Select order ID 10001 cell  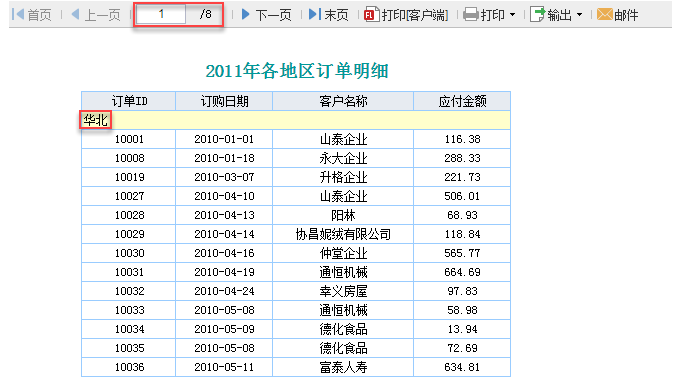click(x=129, y=139)
